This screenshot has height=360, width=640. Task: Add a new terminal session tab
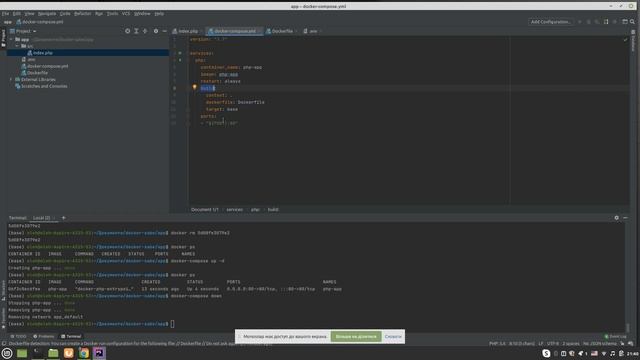[63, 218]
